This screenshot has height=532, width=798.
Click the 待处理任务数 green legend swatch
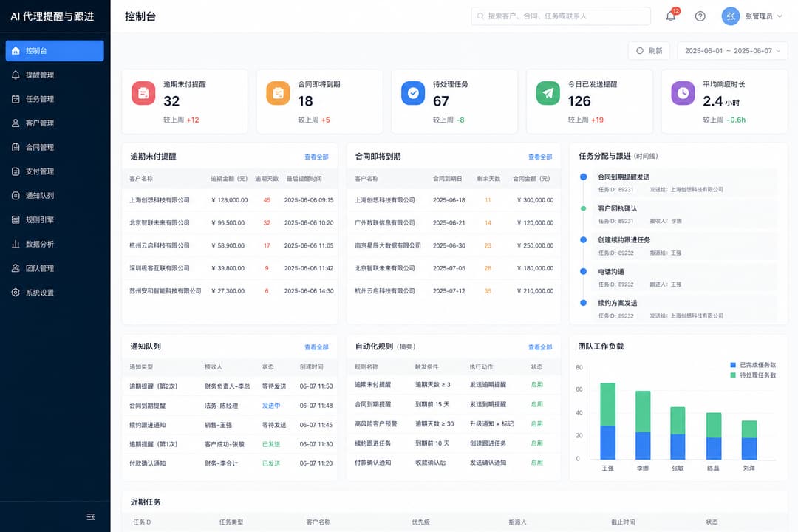733,375
